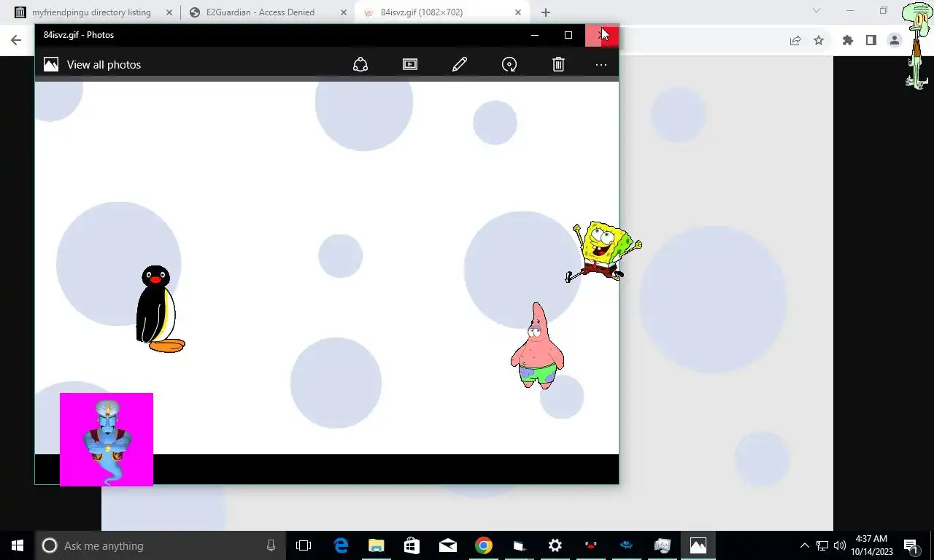Start a slideshow in Photos
The image size is (934, 560).
410,64
